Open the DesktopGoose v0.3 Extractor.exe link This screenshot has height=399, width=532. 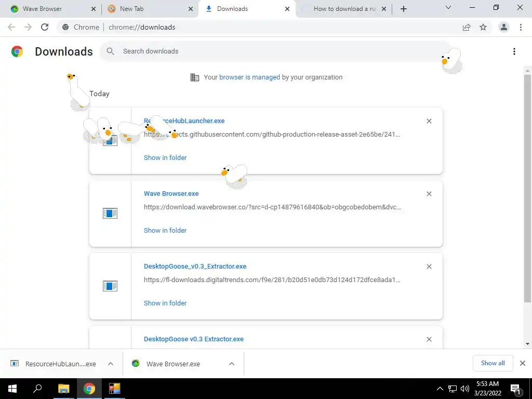tap(194, 339)
